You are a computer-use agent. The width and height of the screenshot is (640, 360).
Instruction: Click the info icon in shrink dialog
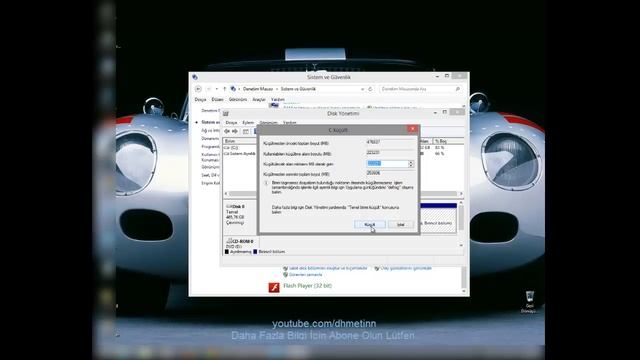266,183
